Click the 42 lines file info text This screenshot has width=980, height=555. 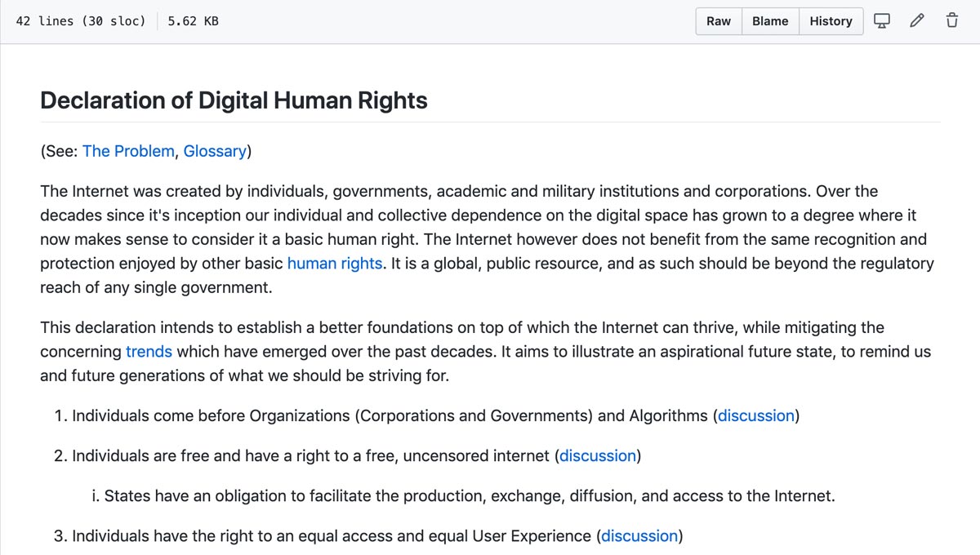81,21
